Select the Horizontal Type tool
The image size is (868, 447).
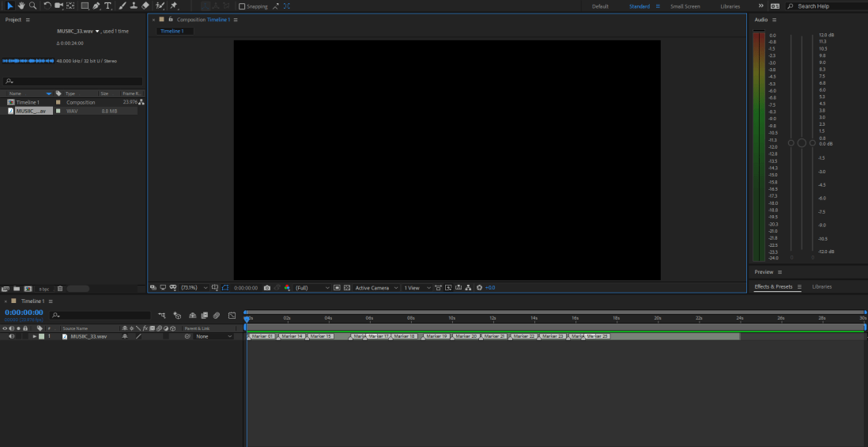click(108, 6)
